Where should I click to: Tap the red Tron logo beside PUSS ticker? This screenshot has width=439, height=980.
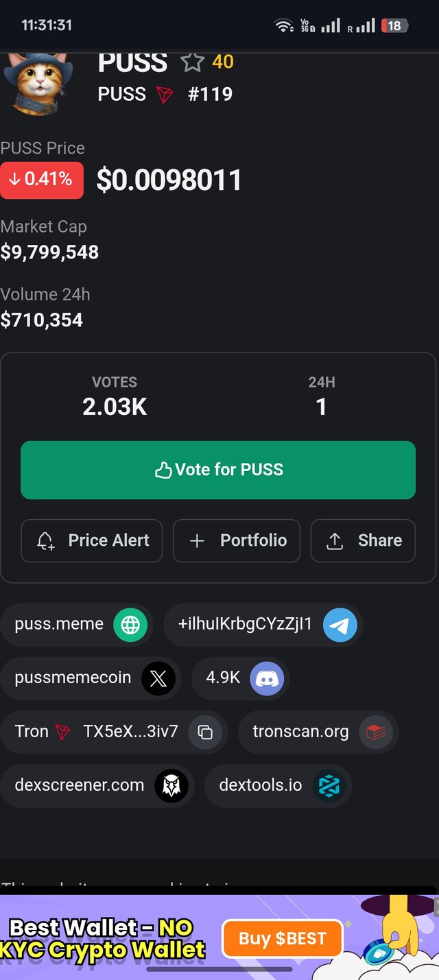(165, 95)
